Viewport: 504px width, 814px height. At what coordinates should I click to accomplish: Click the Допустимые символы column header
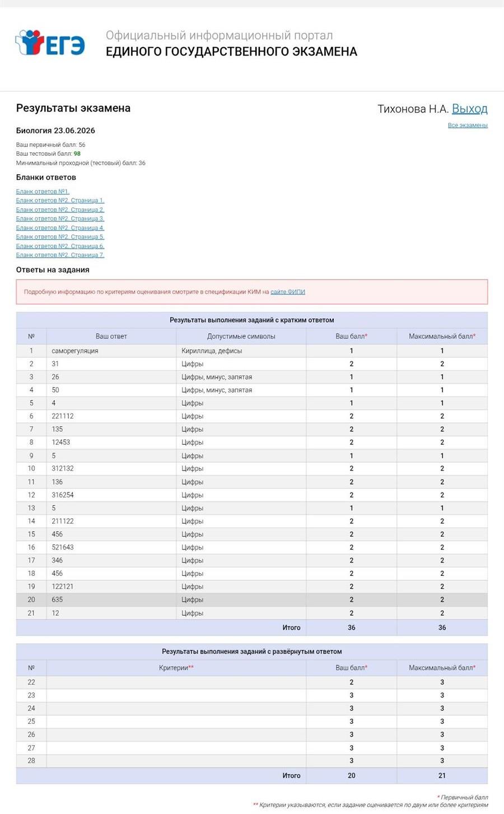[241, 336]
